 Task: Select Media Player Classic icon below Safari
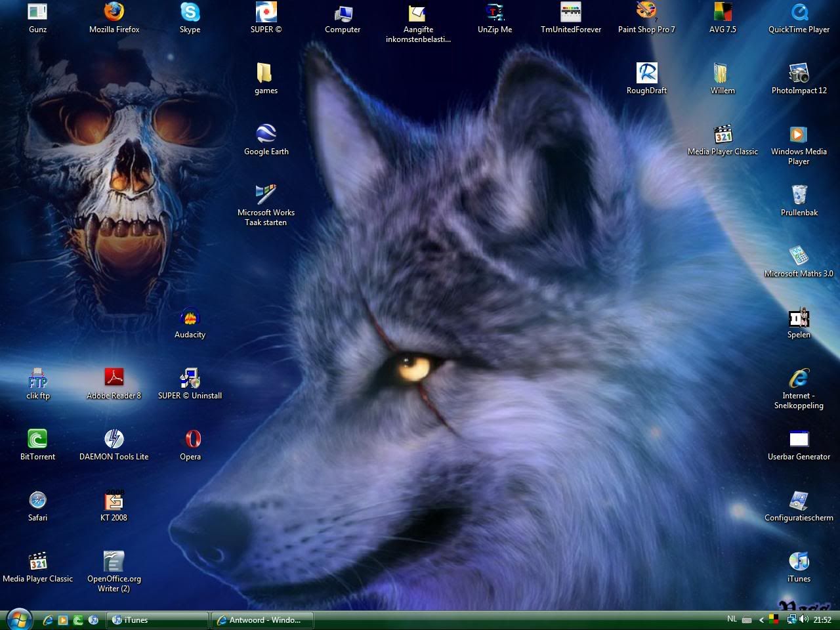tap(37, 567)
